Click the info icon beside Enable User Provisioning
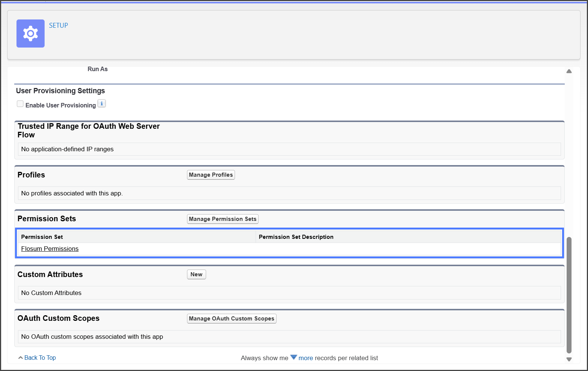Viewport: 588px width, 371px height. click(102, 104)
